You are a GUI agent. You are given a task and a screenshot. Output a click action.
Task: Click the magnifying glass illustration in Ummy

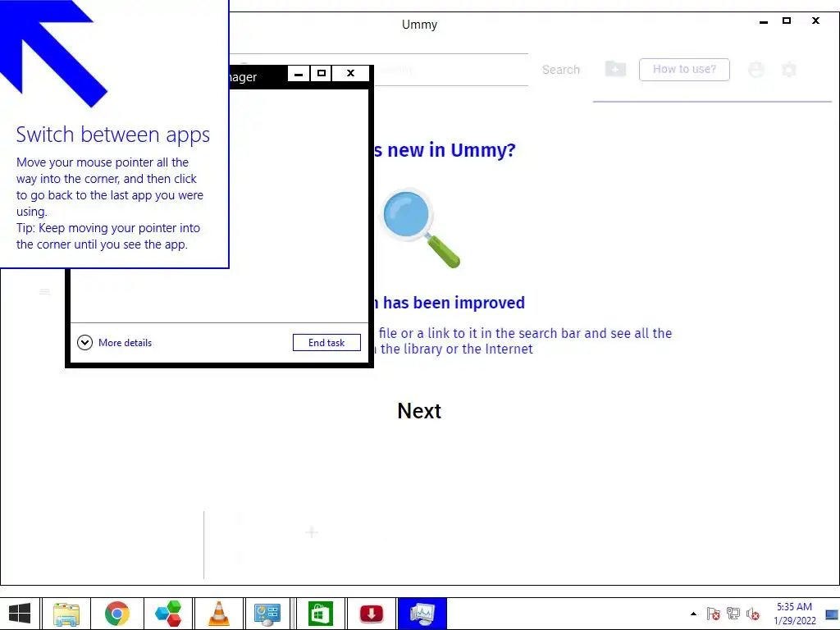(421, 228)
